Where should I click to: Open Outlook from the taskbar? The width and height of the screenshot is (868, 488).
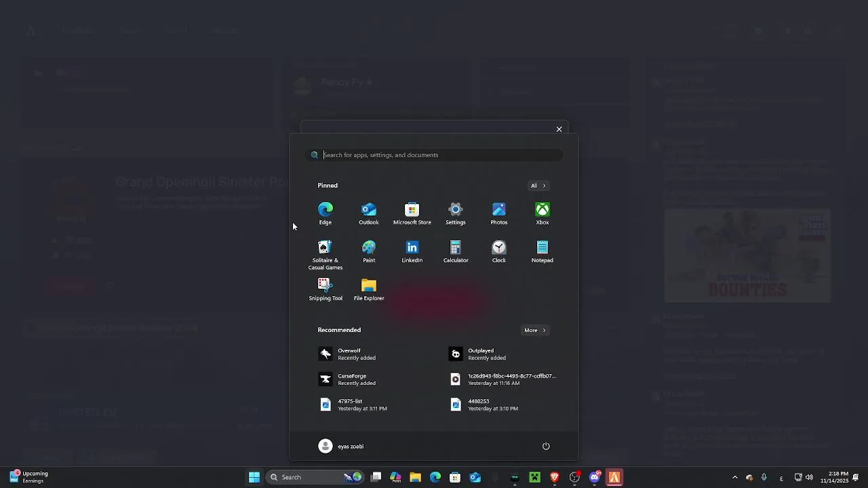(x=475, y=477)
